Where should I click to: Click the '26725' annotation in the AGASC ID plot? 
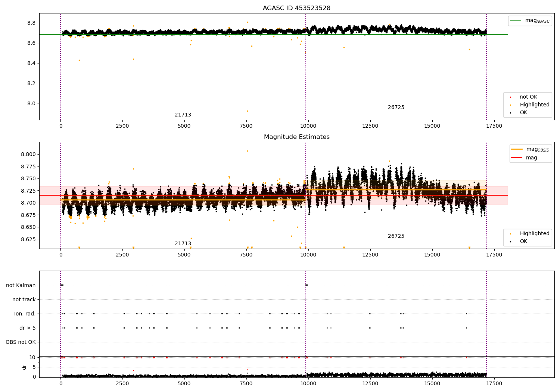coord(396,108)
